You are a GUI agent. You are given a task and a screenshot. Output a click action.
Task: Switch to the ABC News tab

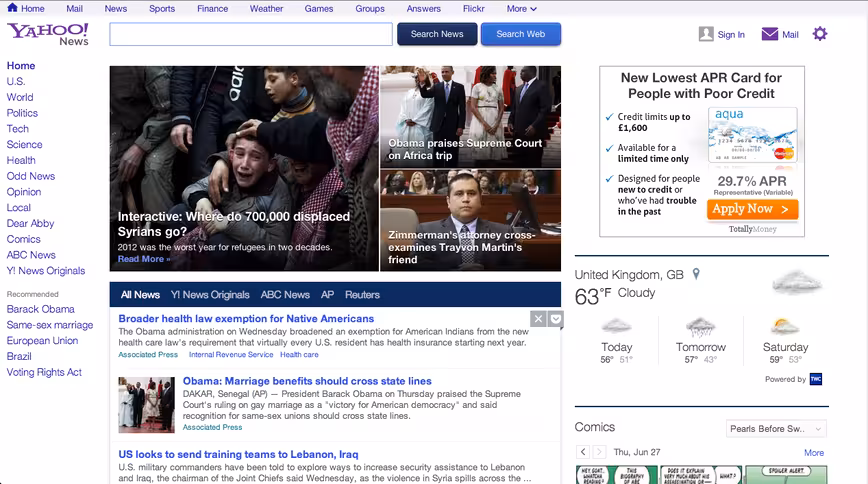point(285,295)
